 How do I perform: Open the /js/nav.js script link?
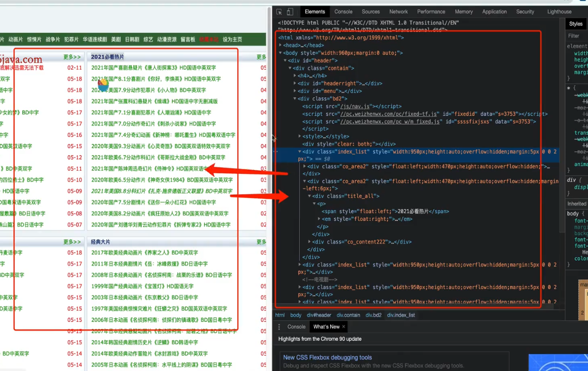(355, 107)
